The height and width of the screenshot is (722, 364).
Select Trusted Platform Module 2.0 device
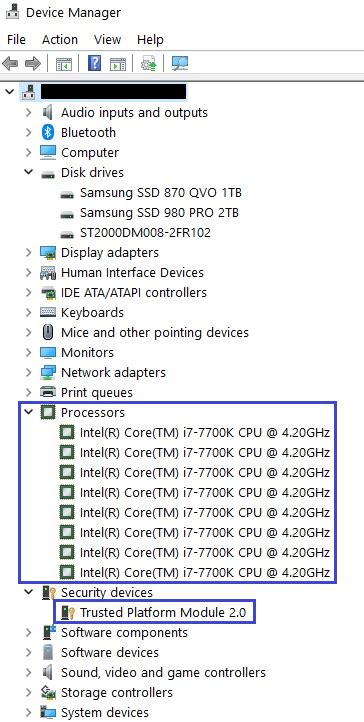click(163, 612)
